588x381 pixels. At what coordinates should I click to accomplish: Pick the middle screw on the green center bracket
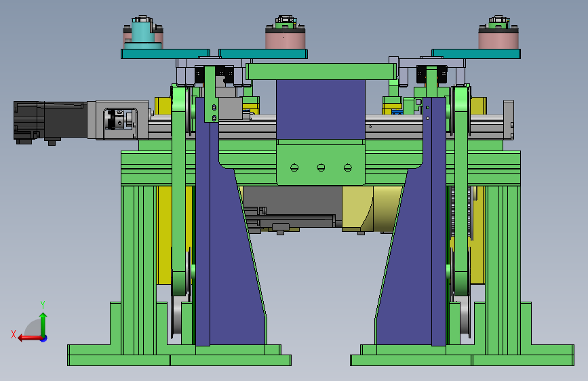[x=321, y=167]
